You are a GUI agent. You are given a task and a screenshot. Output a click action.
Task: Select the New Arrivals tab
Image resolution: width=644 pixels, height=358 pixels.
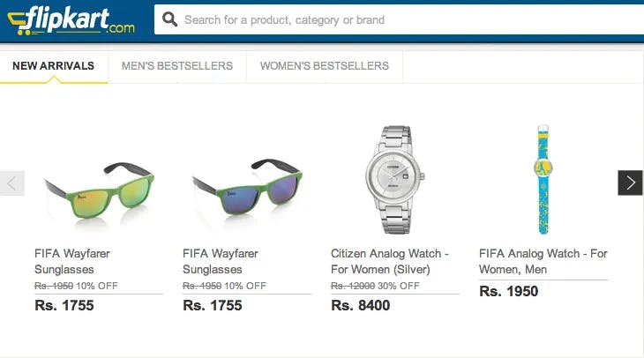pyautogui.click(x=54, y=65)
